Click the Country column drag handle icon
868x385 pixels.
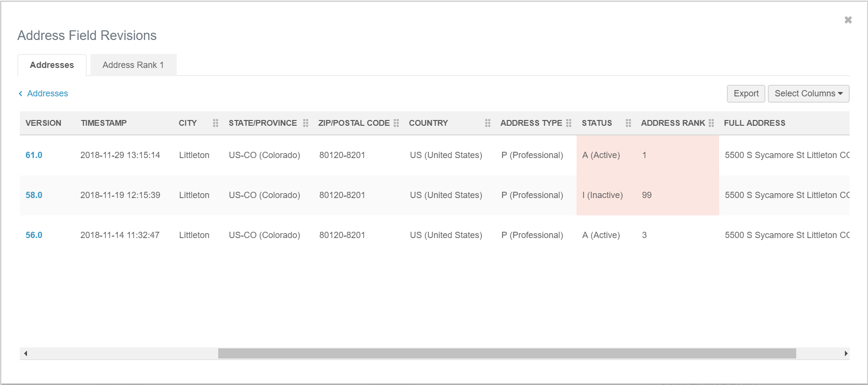click(487, 123)
